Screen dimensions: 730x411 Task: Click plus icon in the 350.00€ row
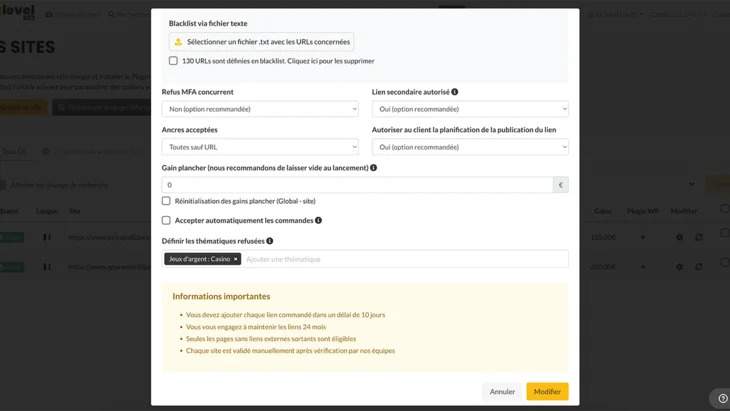click(643, 267)
